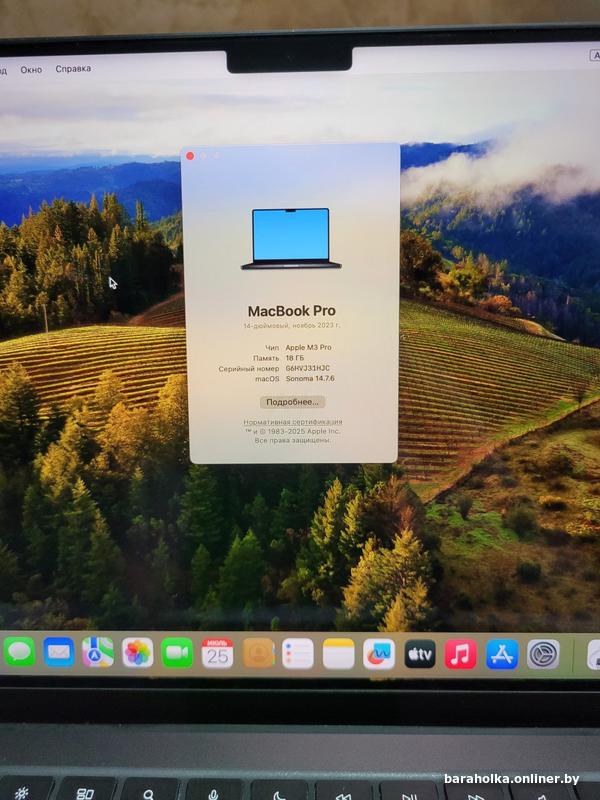This screenshot has height=800, width=600.
Task: Start FaceTime from the Dock
Action: pyautogui.click(x=177, y=653)
